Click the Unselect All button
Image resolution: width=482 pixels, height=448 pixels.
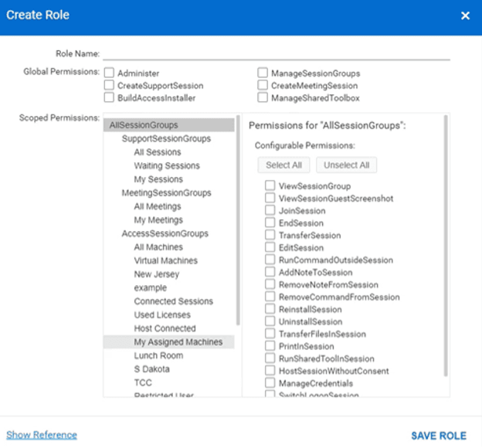pyautogui.click(x=346, y=165)
